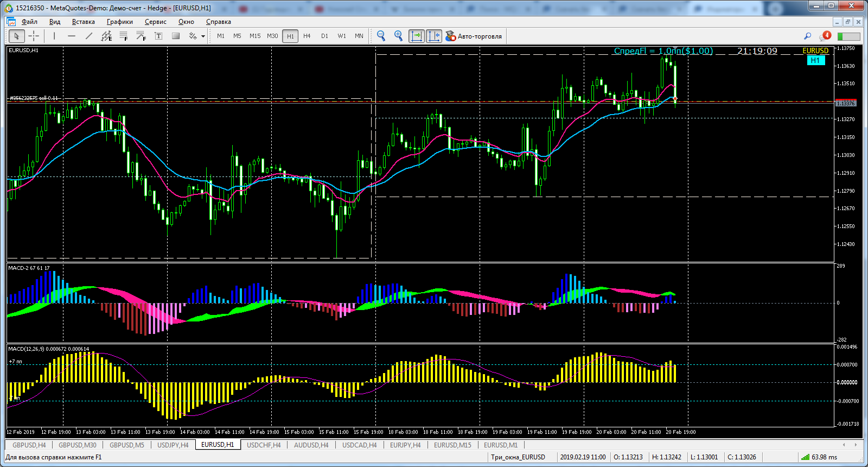
Task: Open the graphical objects shapes tool
Action: pos(193,36)
